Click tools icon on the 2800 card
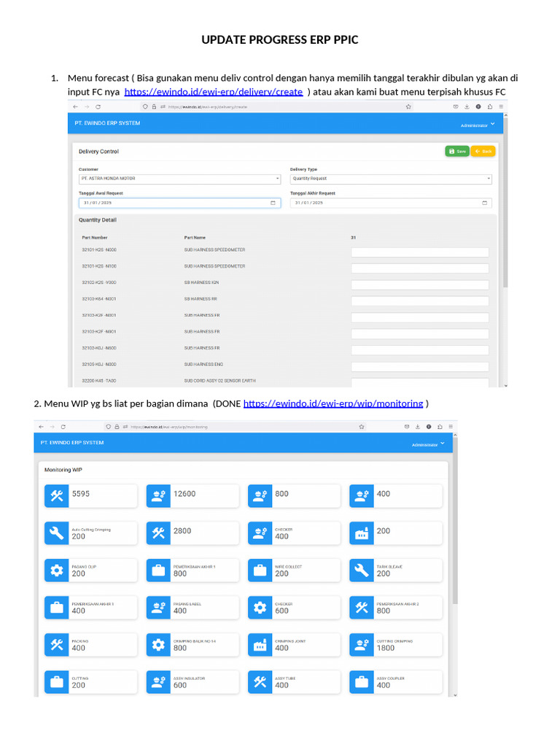This screenshot has width=560, height=747. click(158, 533)
